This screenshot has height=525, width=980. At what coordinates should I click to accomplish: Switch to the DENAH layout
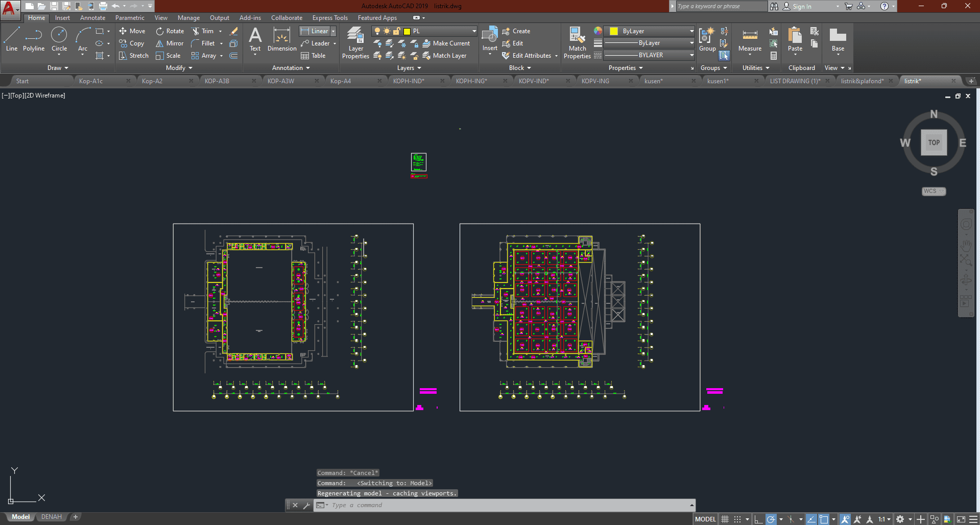[52, 517]
